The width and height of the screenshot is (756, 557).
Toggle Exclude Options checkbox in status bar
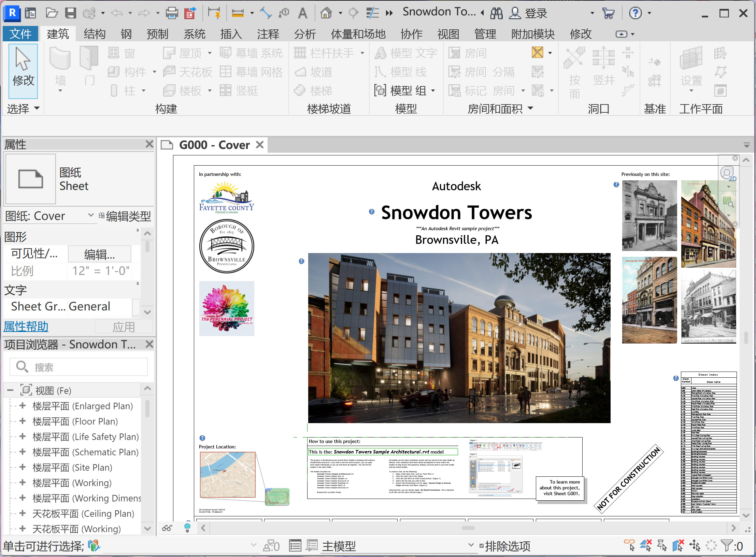pos(481,546)
